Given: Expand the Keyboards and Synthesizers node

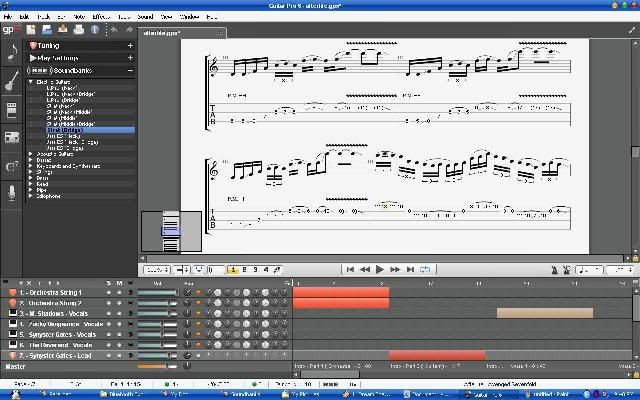Looking at the screenshot, I should coord(31,166).
